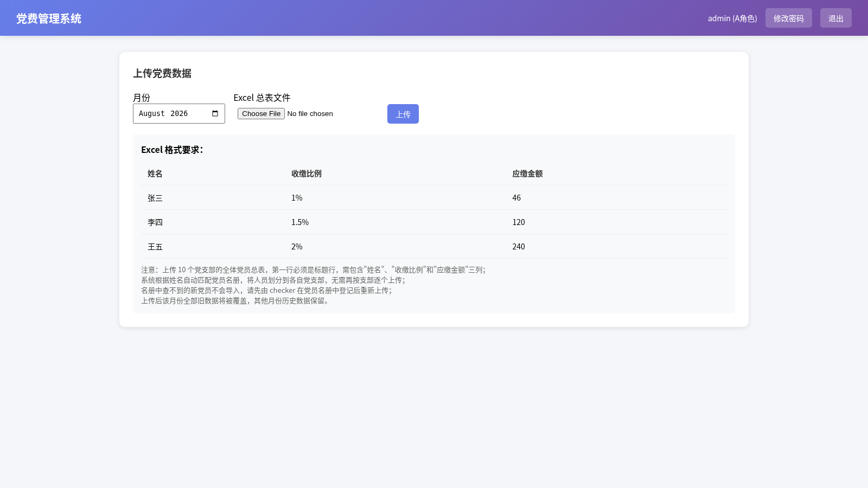Click the note line starting 系统根据姓名自动匹配

click(x=273, y=280)
